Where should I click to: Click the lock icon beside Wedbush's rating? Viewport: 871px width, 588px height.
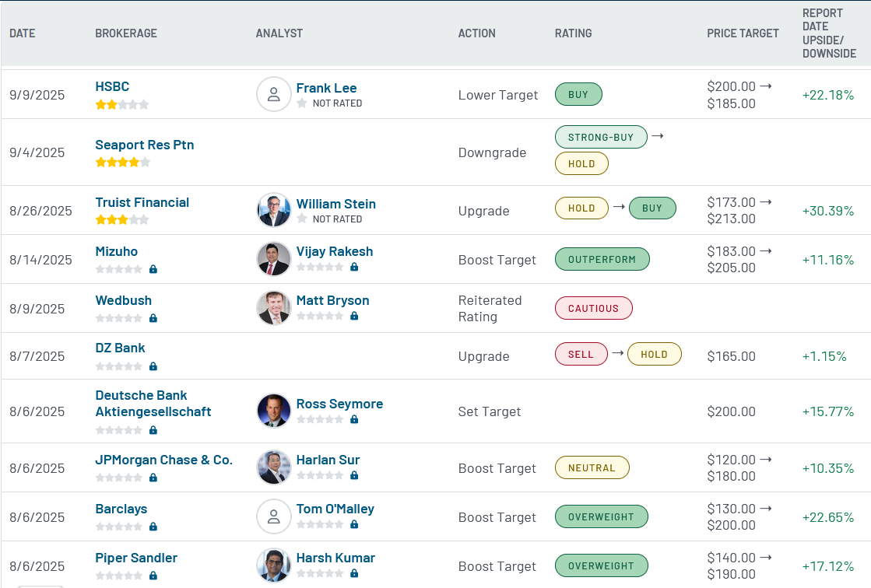[x=153, y=318]
